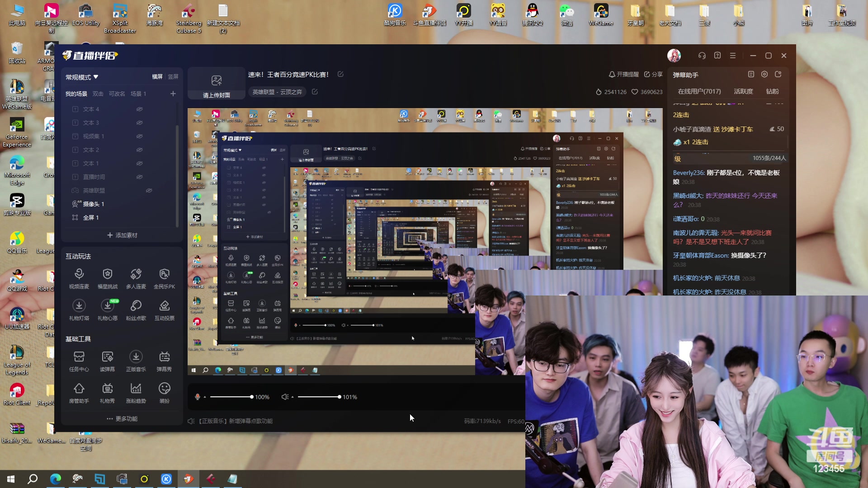The height and width of the screenshot is (488, 868).
Task: Open 读弹幕 tool
Action: pos(108,361)
